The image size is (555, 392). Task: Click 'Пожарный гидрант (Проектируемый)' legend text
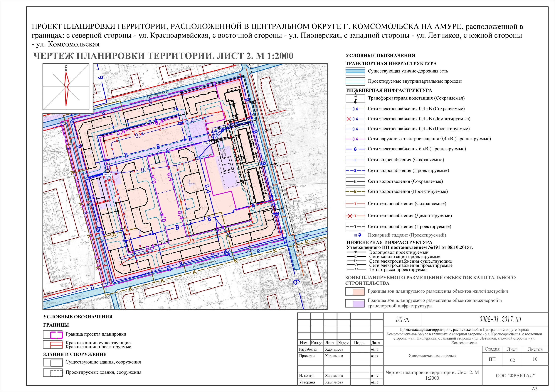pos(407,235)
